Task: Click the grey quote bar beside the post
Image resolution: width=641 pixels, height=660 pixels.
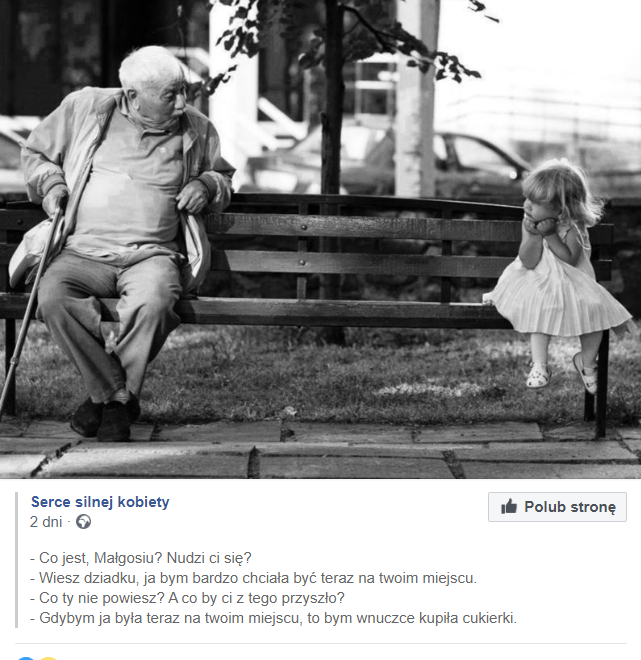Action: [x=17, y=560]
